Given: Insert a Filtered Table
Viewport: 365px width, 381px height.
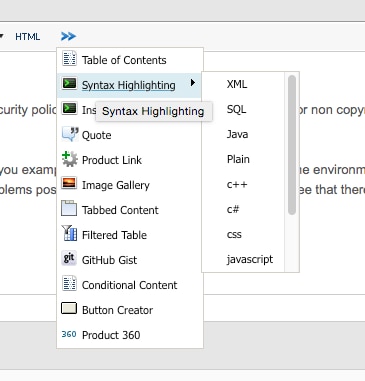Looking at the screenshot, I should 130,235.
